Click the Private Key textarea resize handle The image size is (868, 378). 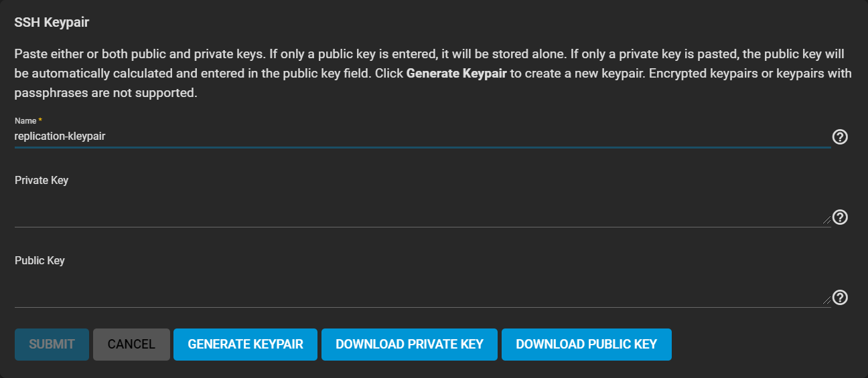pos(827,220)
